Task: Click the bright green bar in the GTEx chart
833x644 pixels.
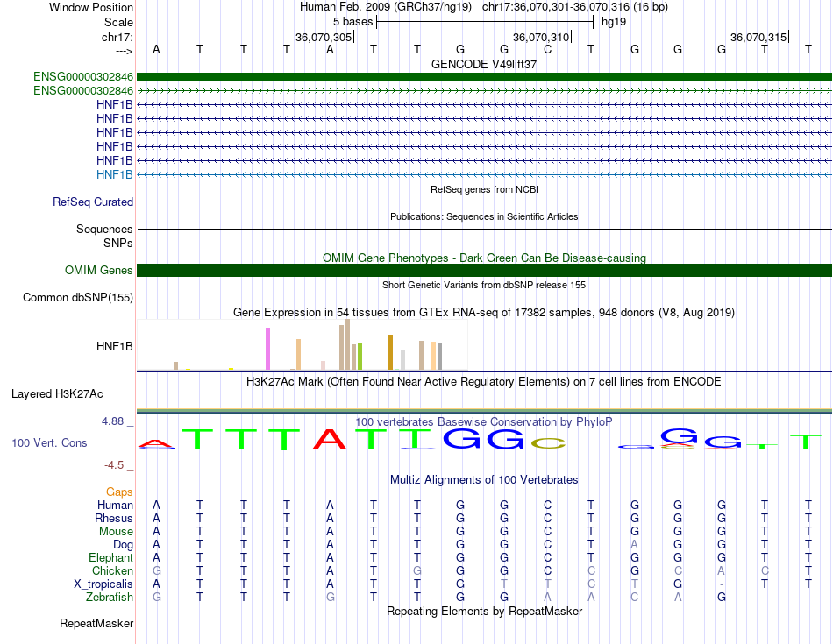Action: click(360, 357)
